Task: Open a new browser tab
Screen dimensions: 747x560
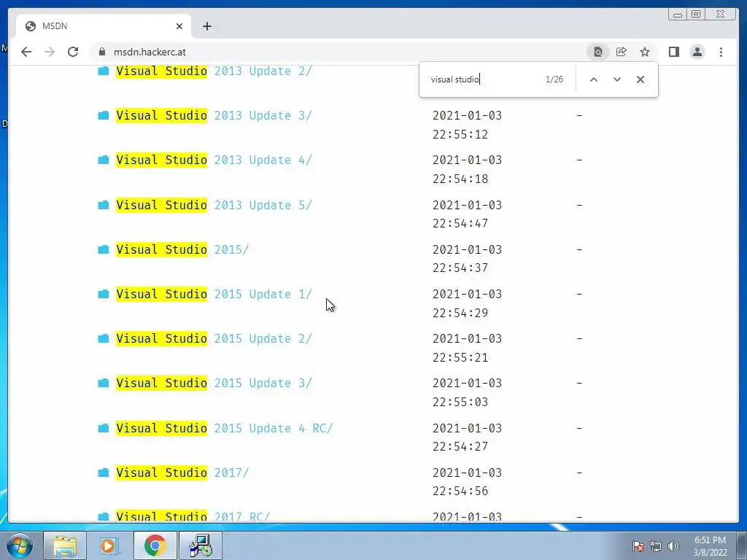Action: (x=206, y=26)
